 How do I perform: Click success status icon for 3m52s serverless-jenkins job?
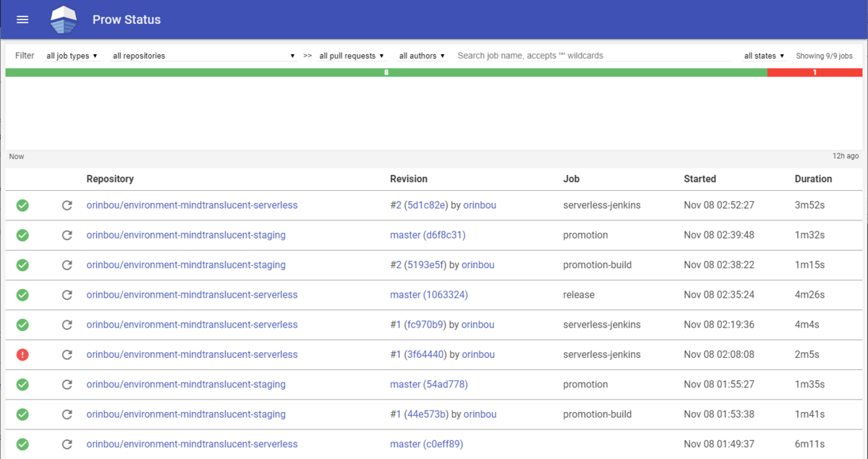click(22, 205)
